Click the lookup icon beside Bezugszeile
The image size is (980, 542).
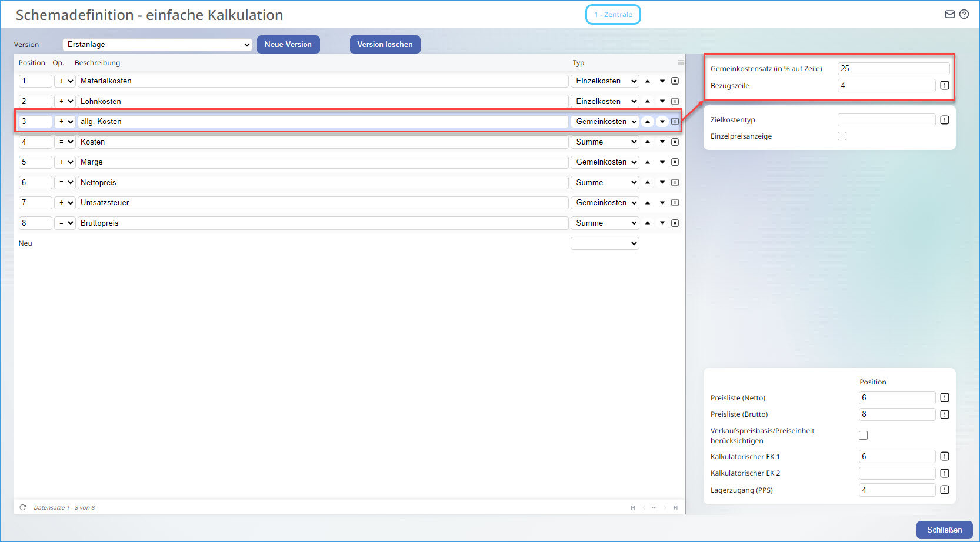[x=944, y=86]
